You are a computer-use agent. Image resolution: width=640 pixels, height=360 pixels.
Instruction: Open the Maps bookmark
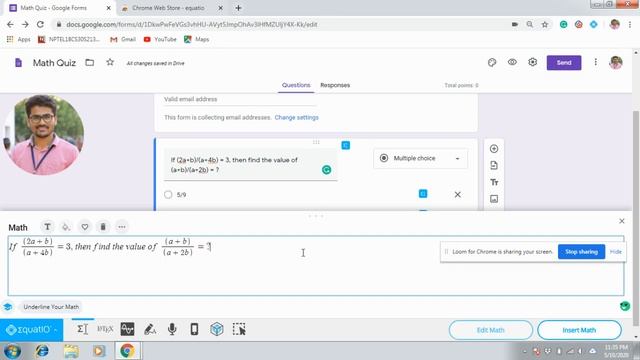(x=197, y=39)
